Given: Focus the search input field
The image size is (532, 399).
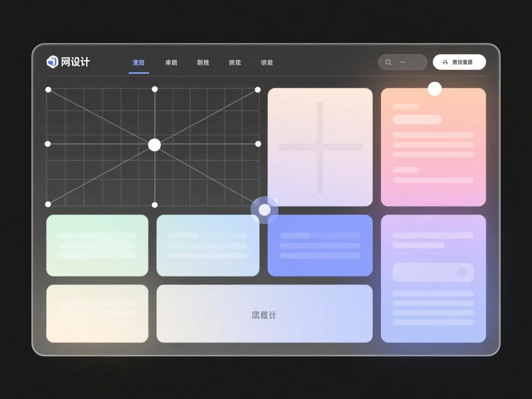Looking at the screenshot, I should 407,62.
